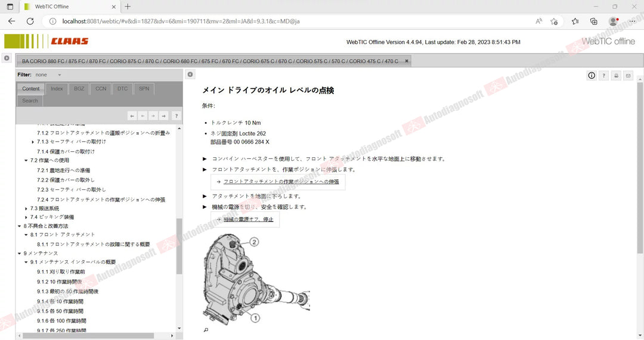Close the BA CORIO document tab

coord(407,61)
